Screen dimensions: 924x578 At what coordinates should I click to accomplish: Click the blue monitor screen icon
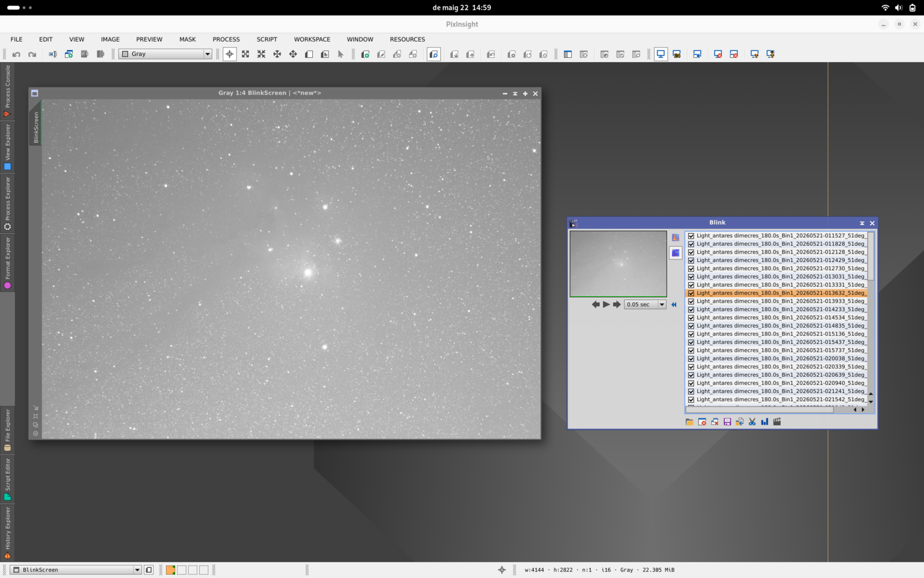click(661, 54)
